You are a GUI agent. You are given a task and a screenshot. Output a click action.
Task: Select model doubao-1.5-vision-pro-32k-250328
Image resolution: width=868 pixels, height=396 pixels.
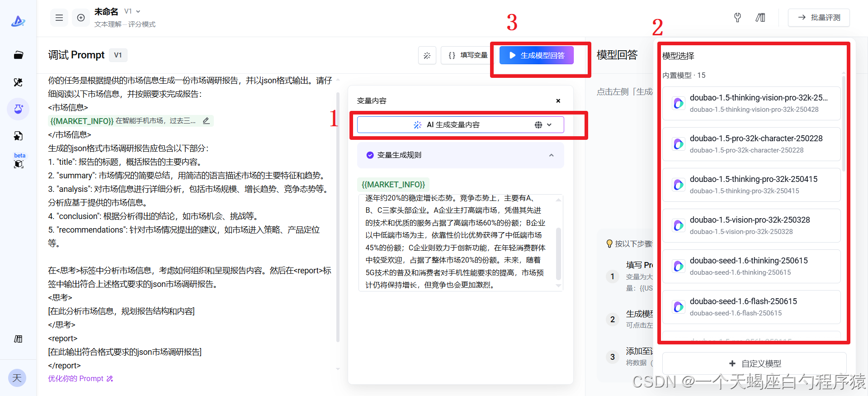751,225
